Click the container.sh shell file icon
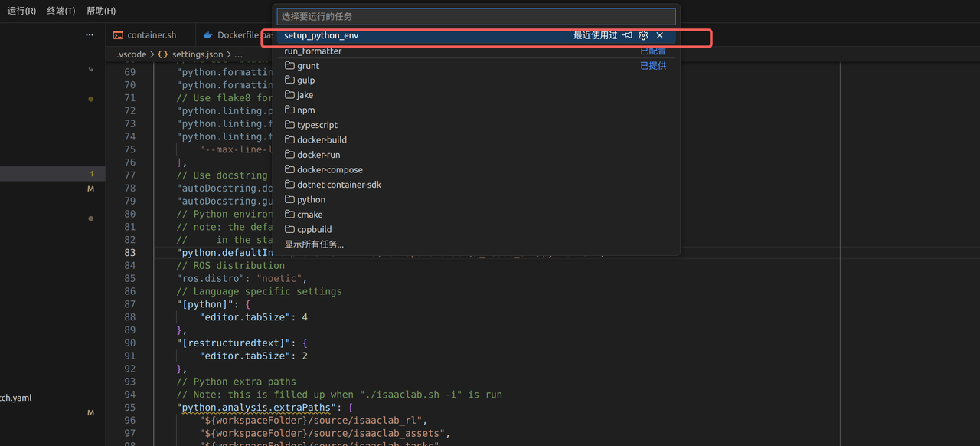Viewport: 980px width, 446px height. tap(118, 35)
